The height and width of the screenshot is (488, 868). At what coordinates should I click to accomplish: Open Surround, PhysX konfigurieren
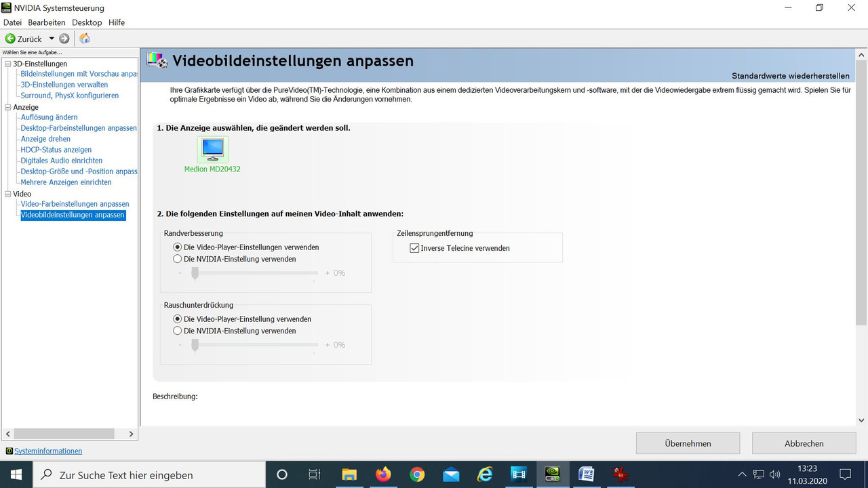69,96
